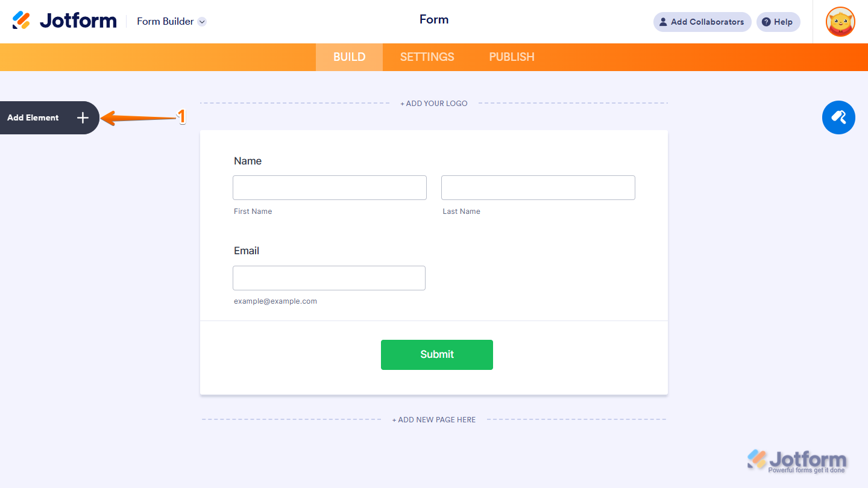Image resolution: width=868 pixels, height=488 pixels.
Task: Click the First Name input field
Action: [x=329, y=187]
